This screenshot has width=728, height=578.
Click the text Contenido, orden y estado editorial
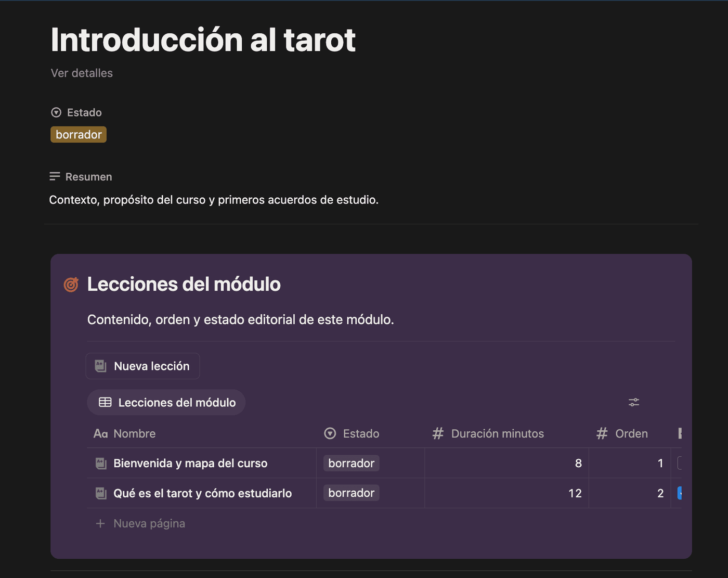[241, 319]
